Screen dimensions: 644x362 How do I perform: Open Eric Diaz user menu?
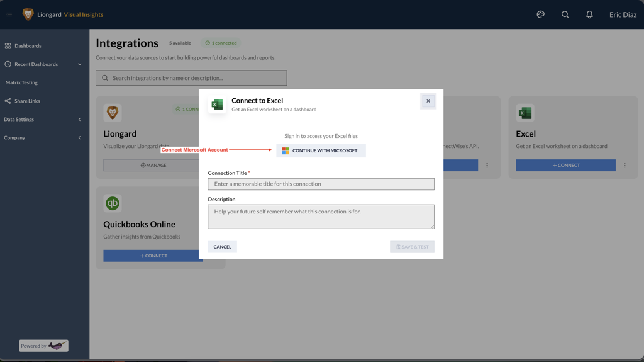(x=623, y=14)
